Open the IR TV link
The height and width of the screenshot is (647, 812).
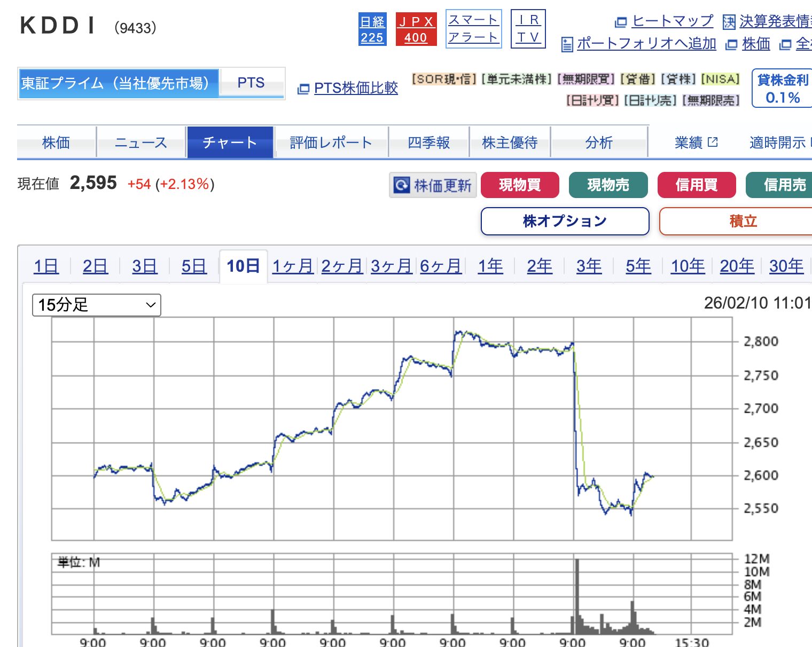click(x=528, y=29)
